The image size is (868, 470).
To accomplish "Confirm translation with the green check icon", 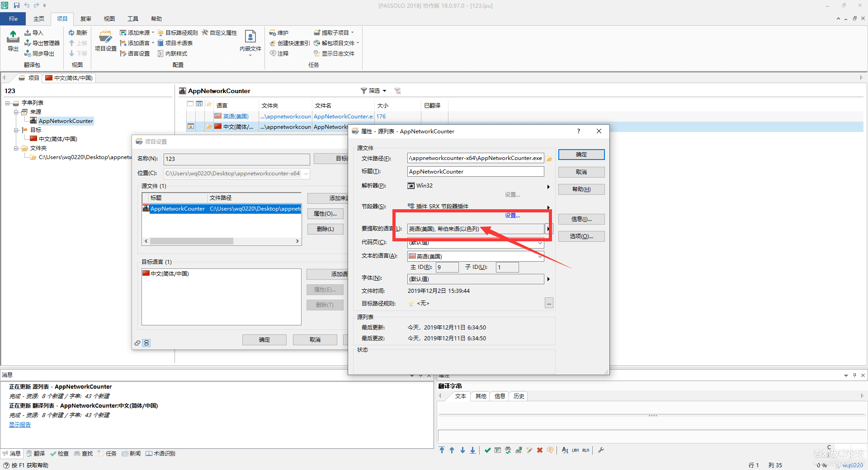I will tap(487, 450).
